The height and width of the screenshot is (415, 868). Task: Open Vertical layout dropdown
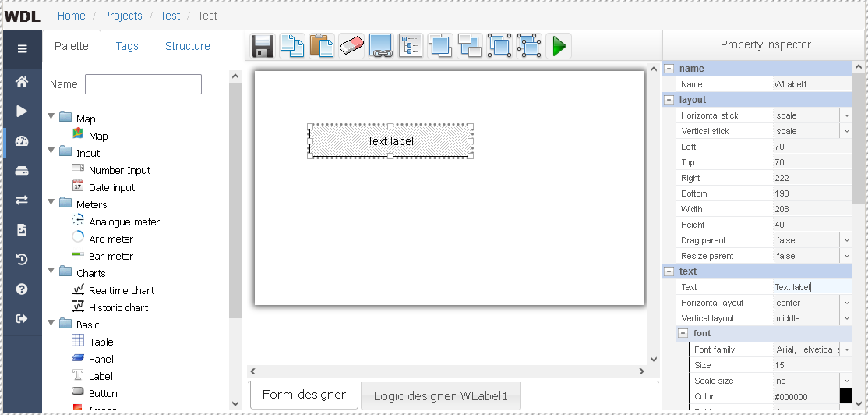(846, 318)
